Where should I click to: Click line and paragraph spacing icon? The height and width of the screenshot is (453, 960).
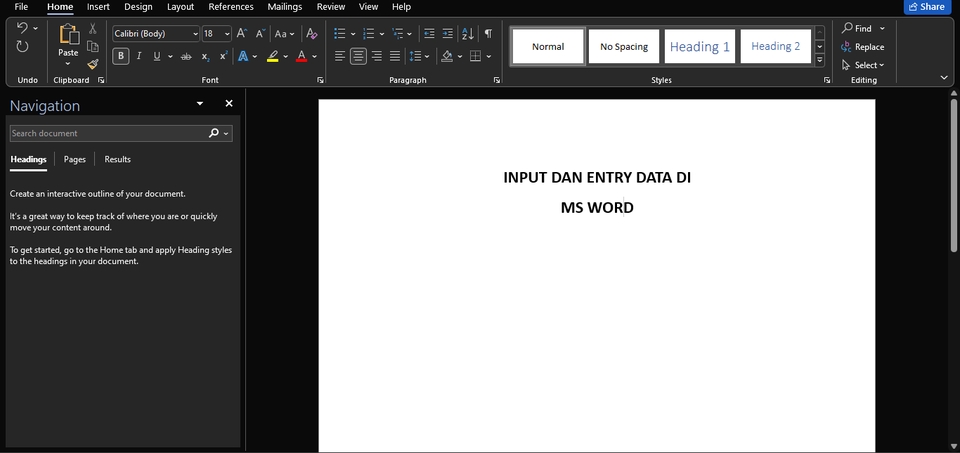click(416, 56)
